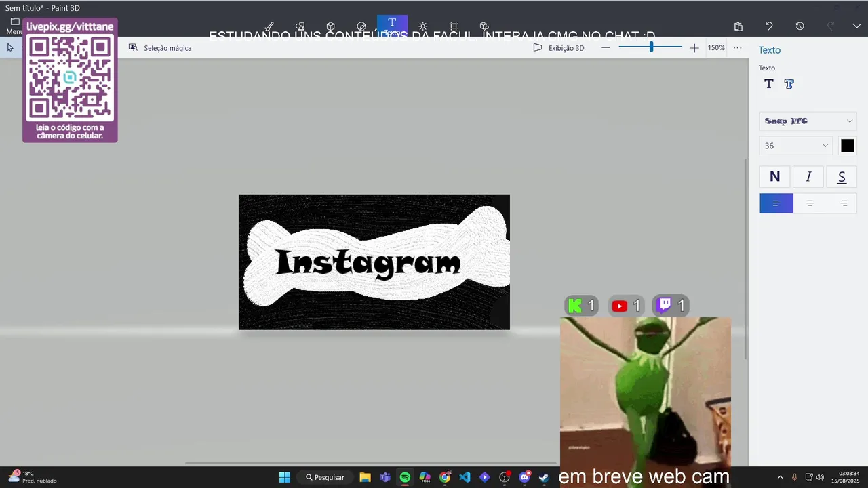Click the "Texto" panel heading
Screen dimensions: 868x488
coord(770,50)
